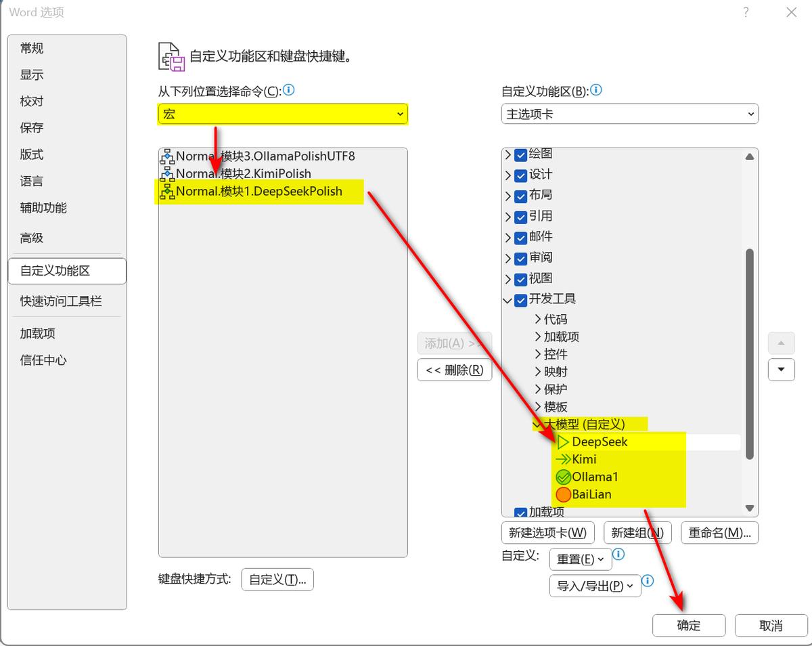Disable the 邮件 tab checkbox
The height and width of the screenshot is (646, 812).
(x=520, y=238)
